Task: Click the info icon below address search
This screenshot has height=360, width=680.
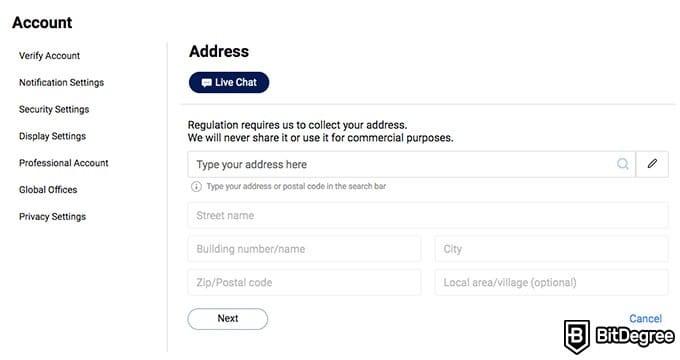Action: click(196, 187)
